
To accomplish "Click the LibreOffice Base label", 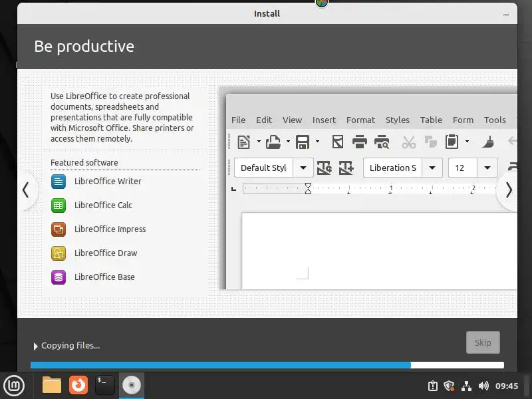I will 104,277.
